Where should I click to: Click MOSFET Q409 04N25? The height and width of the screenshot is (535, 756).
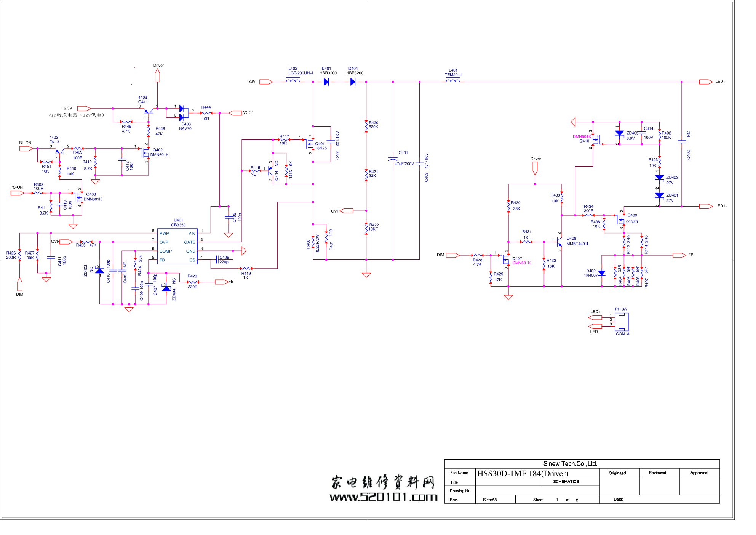(x=621, y=220)
